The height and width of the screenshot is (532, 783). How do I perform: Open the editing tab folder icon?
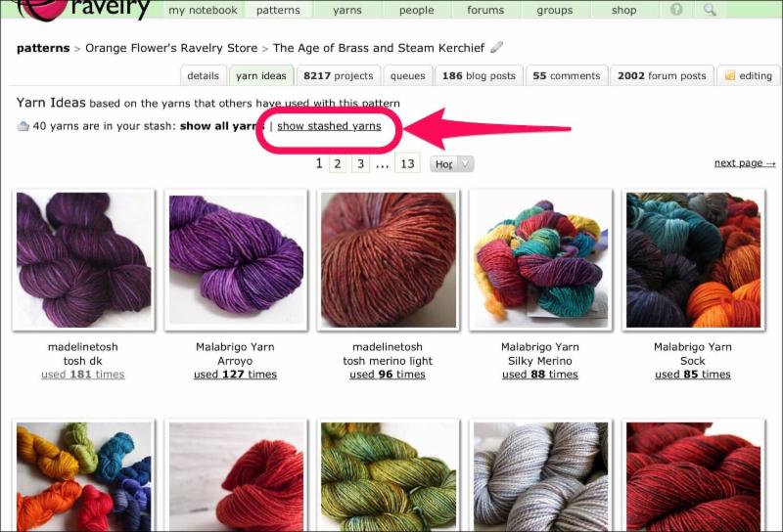(x=730, y=75)
